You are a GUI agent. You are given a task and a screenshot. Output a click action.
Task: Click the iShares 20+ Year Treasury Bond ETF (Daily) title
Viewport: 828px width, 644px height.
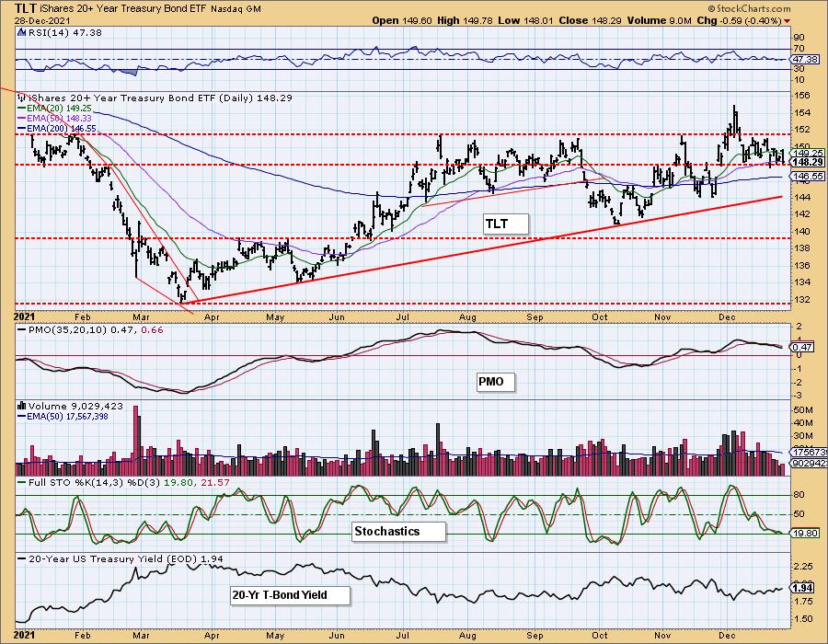pos(161,98)
